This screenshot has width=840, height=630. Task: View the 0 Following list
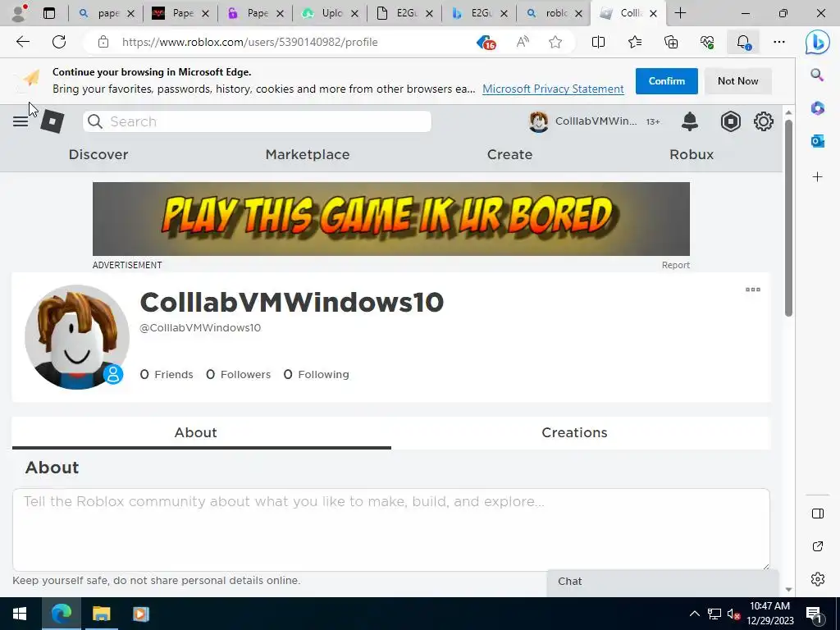316,374
